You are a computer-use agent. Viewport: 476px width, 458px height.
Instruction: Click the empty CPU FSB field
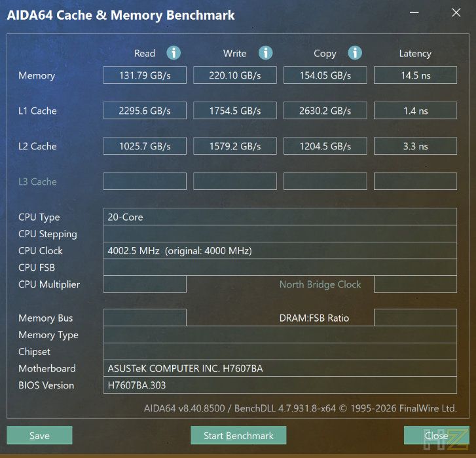(280, 267)
